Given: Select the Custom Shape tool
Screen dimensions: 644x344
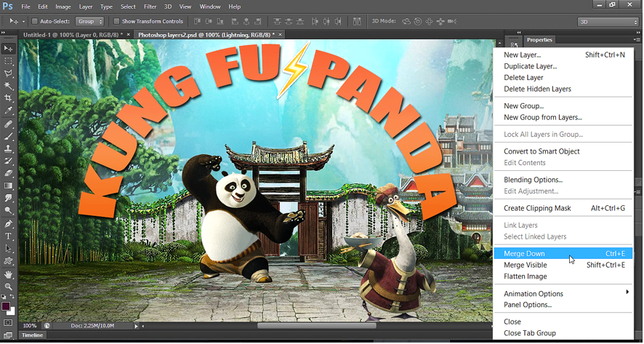Looking at the screenshot, I should (x=8, y=261).
